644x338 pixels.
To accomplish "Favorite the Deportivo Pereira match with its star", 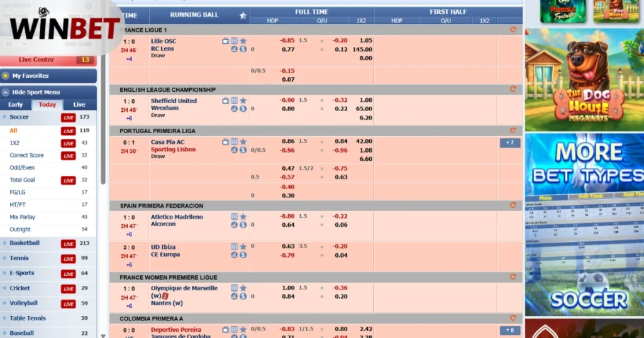I will pos(243,329).
